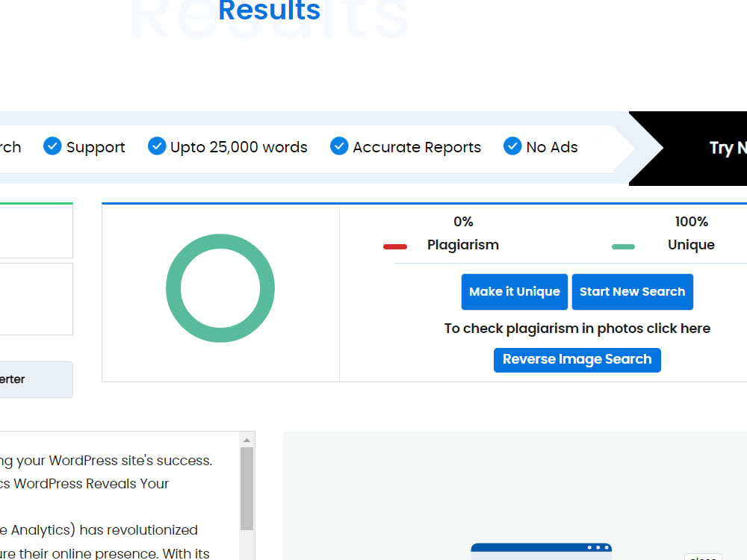Image resolution: width=747 pixels, height=560 pixels.
Task: Click the checkmark icon beside Support
Action: [x=52, y=146]
